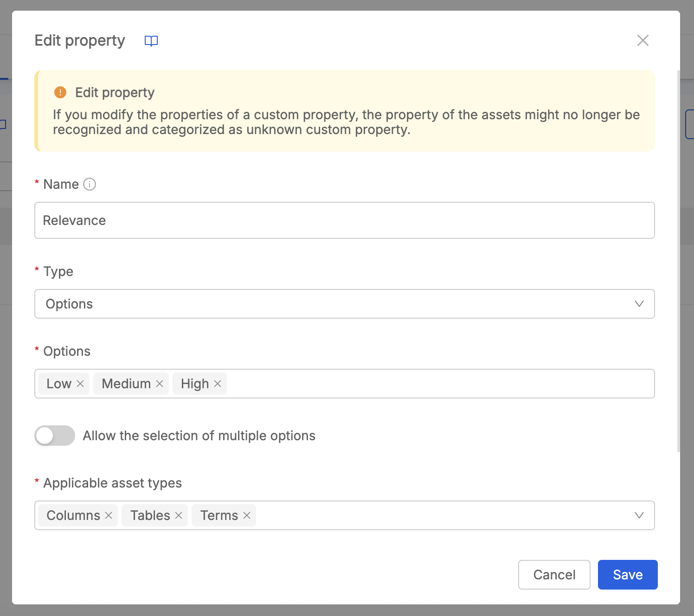Viewport: 694px width, 616px height.
Task: Click the 'Allow the selection of multiple options' label
Action: 199,436
